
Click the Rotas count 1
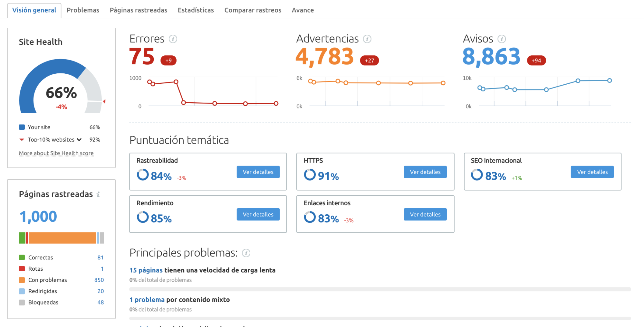[102, 269]
